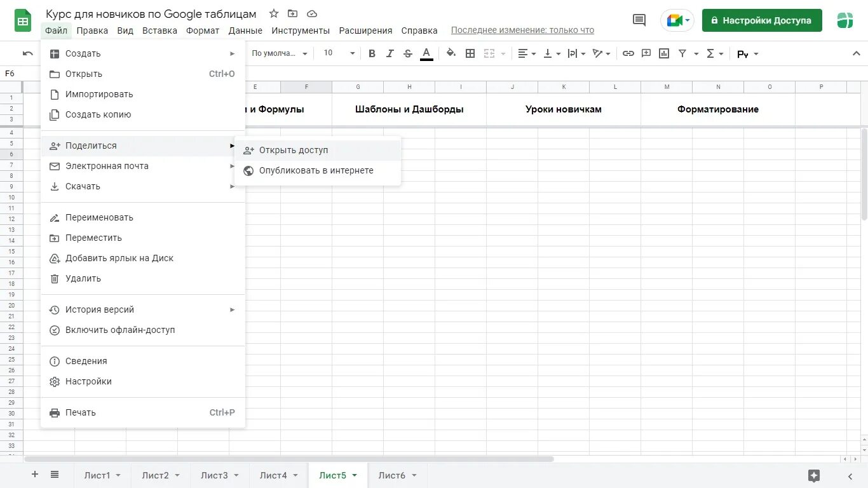Image resolution: width=868 pixels, height=488 pixels.
Task: Choose Импортировать menu entry
Action: pos(143,94)
